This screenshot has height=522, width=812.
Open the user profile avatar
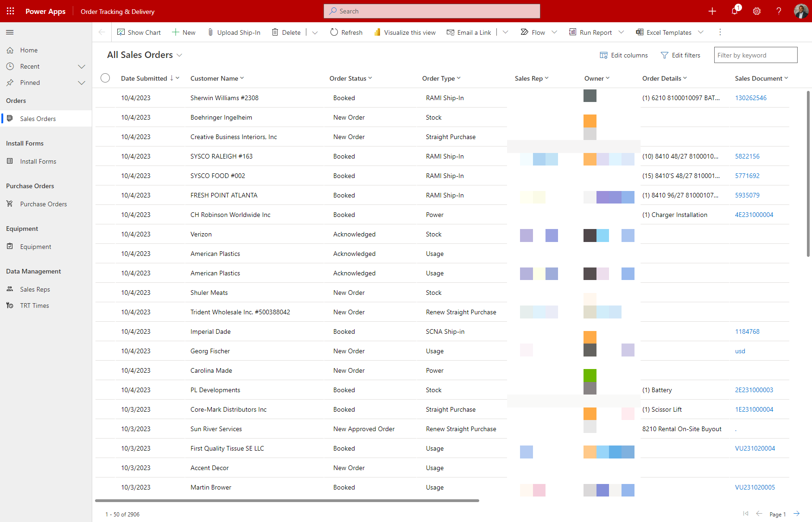tap(801, 11)
